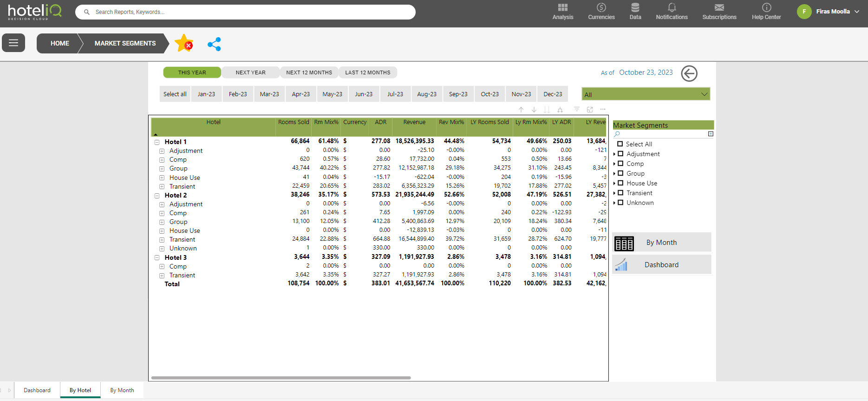The image size is (868, 401).
Task: Expand the Group row under Hotel 2
Action: pyautogui.click(x=162, y=222)
